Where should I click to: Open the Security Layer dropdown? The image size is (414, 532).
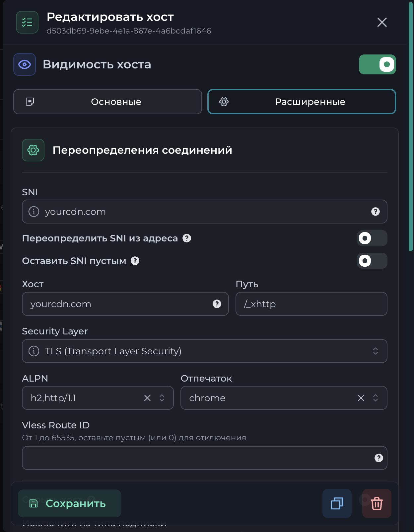pos(204,351)
